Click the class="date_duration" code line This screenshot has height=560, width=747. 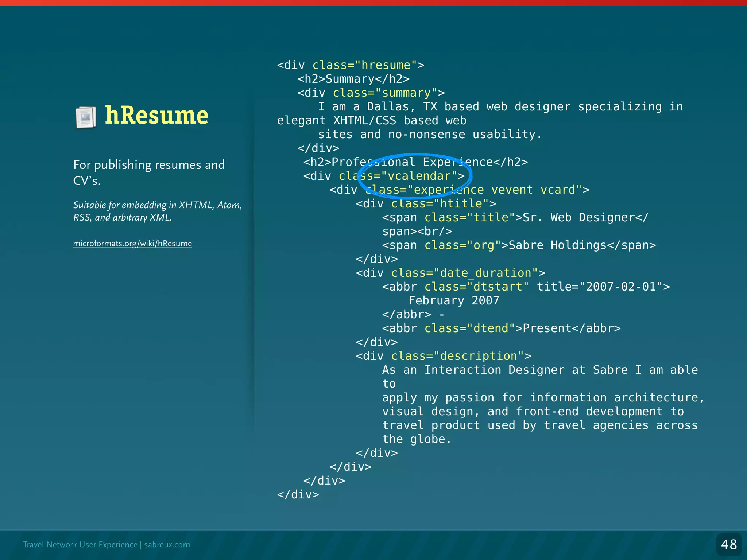pos(450,273)
